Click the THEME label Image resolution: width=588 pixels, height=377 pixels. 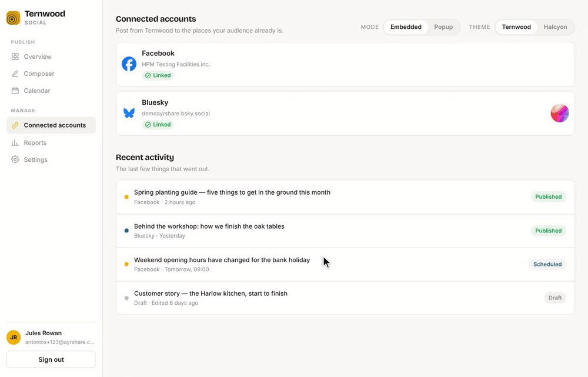point(479,27)
